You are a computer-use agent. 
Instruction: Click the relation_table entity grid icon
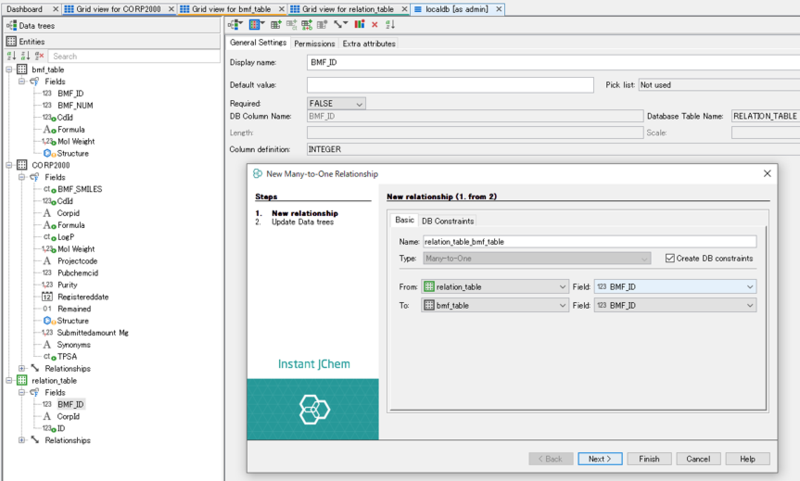[x=22, y=381]
